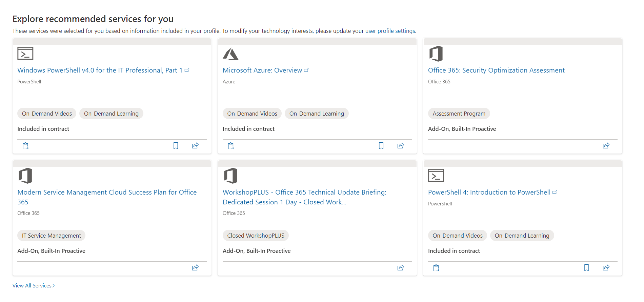644x302 pixels.
Task: Share the Microsoft Azure: Overview service
Action: [401, 146]
